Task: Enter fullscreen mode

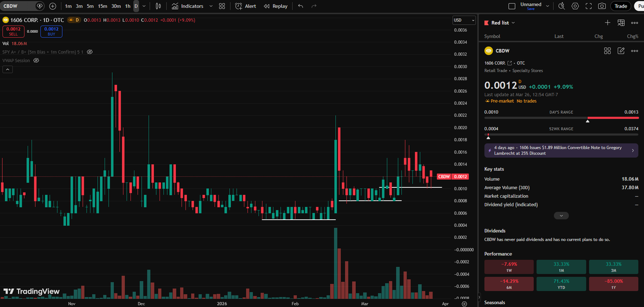Action: tap(589, 6)
